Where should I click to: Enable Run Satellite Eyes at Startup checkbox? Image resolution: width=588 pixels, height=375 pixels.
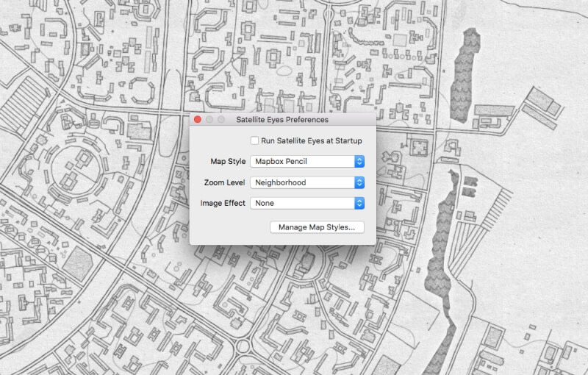[x=254, y=140]
